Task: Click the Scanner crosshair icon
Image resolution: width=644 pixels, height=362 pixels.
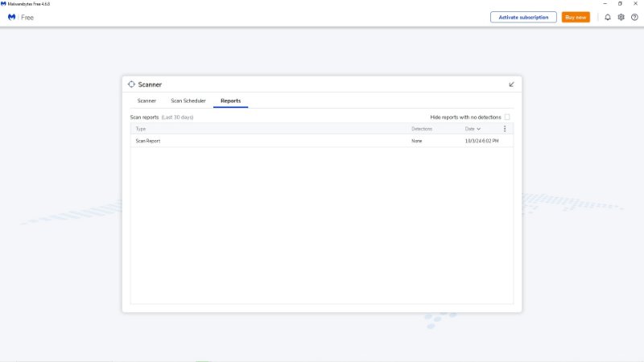Action: click(132, 84)
